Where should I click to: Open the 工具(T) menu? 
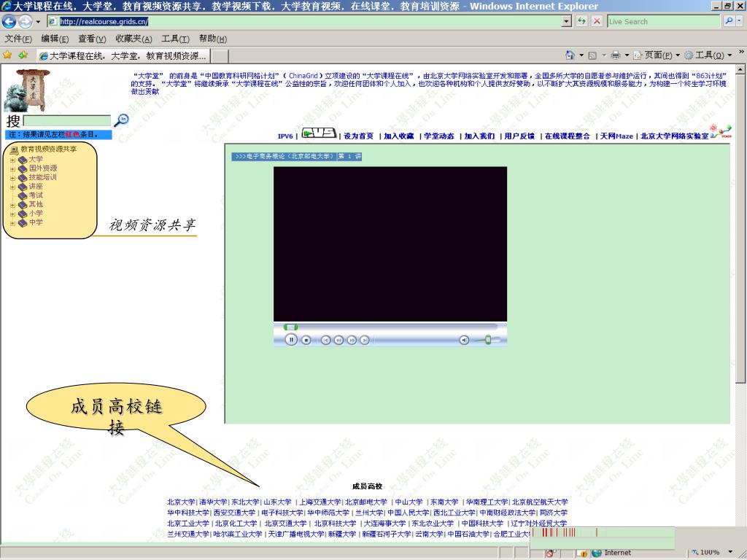click(x=175, y=39)
